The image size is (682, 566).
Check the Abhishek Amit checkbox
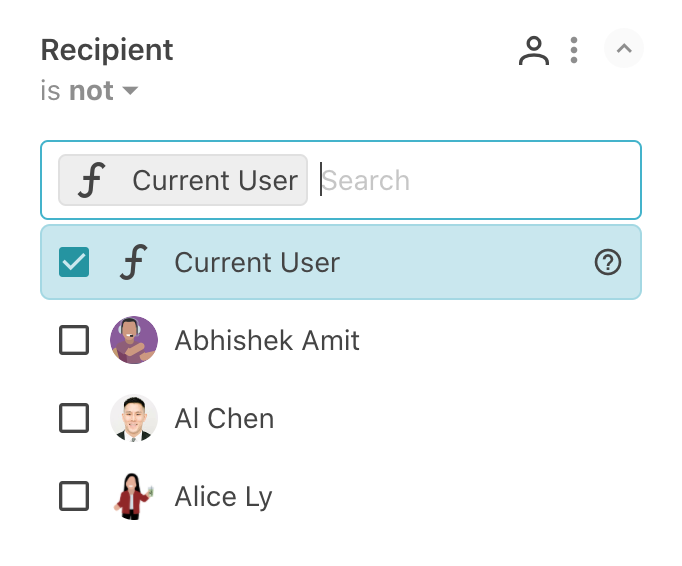74,340
